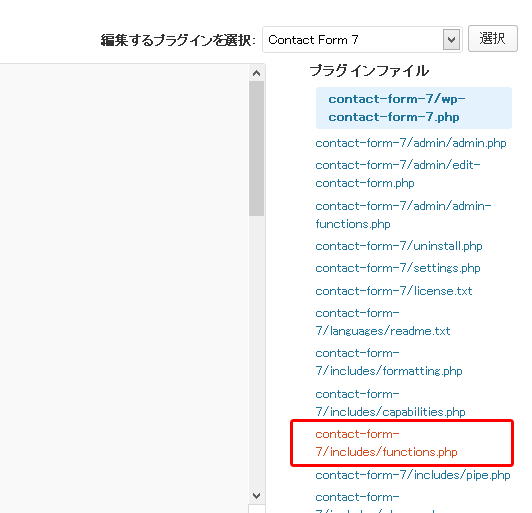Open contact-form-7/settings.php file
This screenshot has height=513, width=532.
click(398, 268)
